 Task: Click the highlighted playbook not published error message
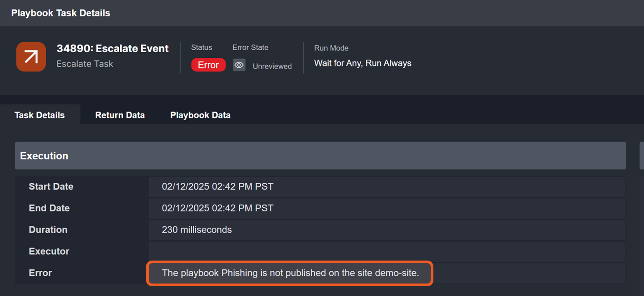point(290,273)
